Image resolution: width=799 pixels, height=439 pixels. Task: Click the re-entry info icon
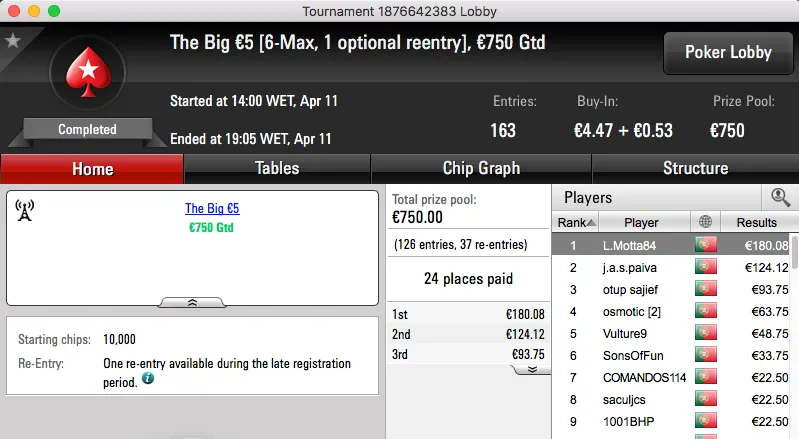[148, 380]
